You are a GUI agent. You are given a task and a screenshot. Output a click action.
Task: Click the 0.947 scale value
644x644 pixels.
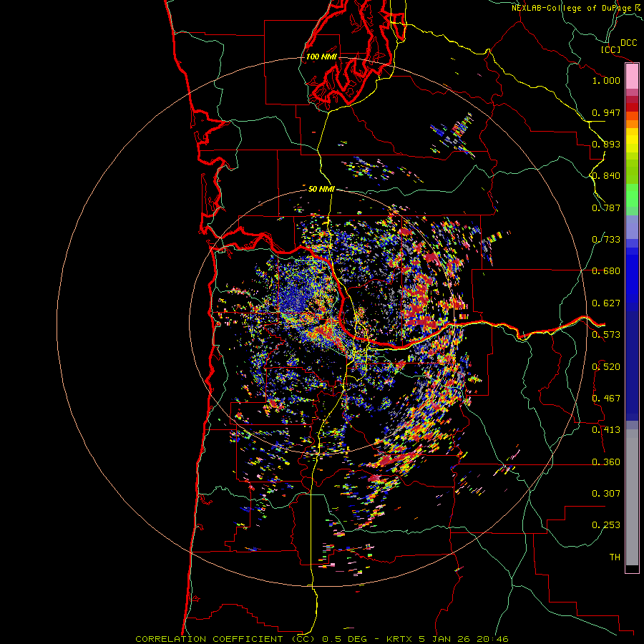tap(606, 112)
